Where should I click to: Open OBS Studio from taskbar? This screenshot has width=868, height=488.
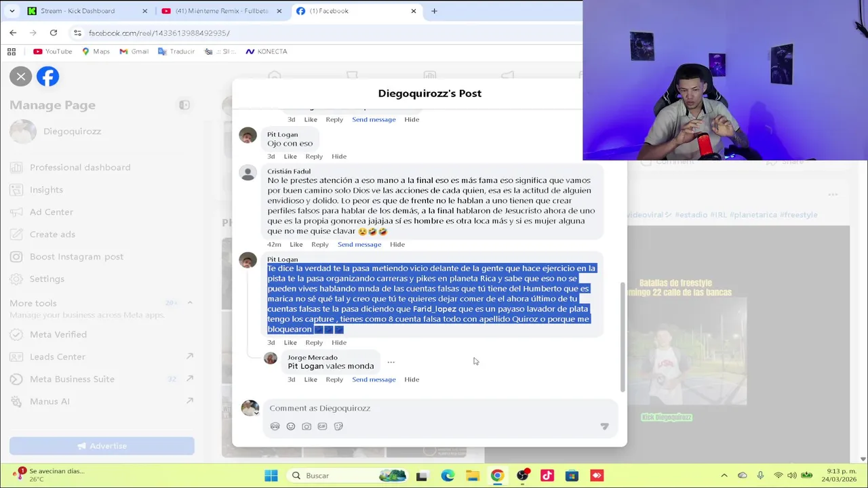(x=523, y=476)
